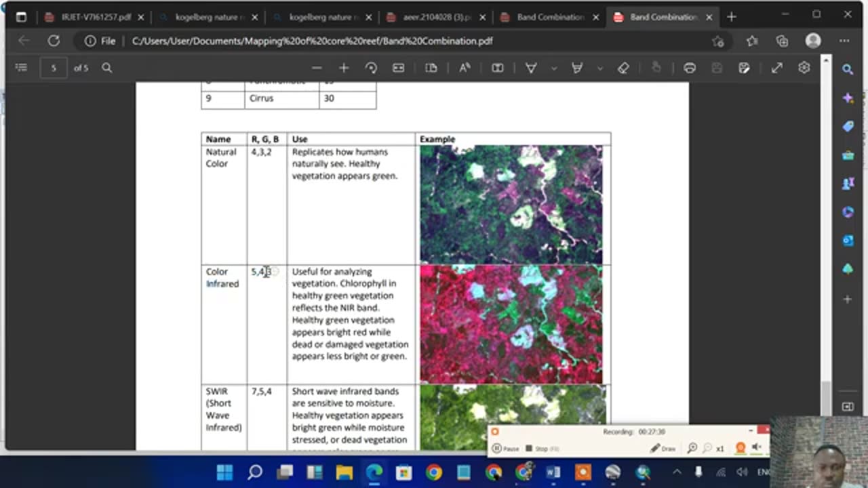Image resolution: width=868 pixels, height=488 pixels.
Task: Open the Outlook sidebar icon
Action: click(x=848, y=241)
